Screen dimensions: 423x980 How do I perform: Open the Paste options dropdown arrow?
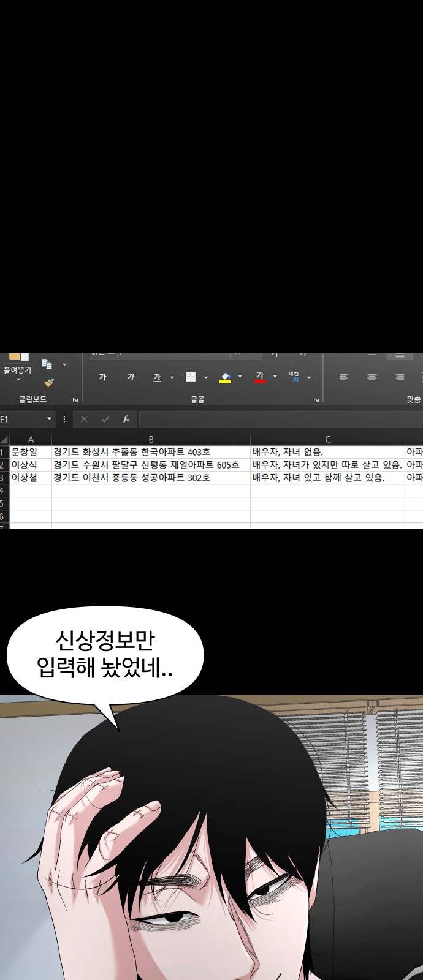click(x=18, y=379)
